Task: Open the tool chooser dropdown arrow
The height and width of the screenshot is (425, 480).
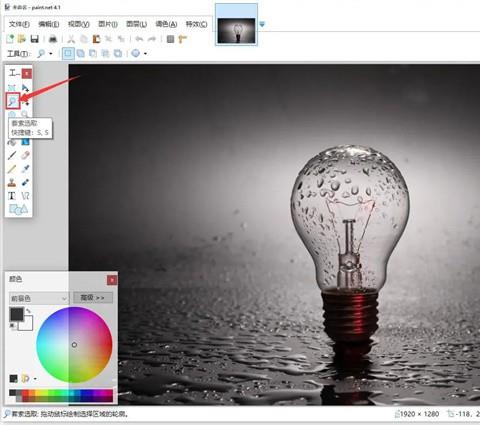Action: [51, 53]
